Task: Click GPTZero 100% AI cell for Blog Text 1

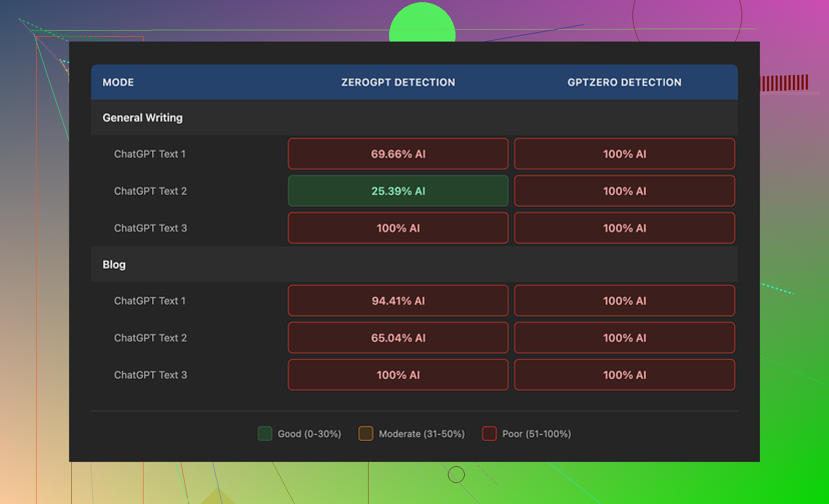Action: pos(624,301)
